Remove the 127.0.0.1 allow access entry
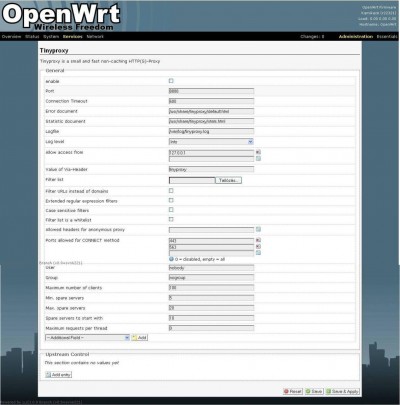 [258, 152]
